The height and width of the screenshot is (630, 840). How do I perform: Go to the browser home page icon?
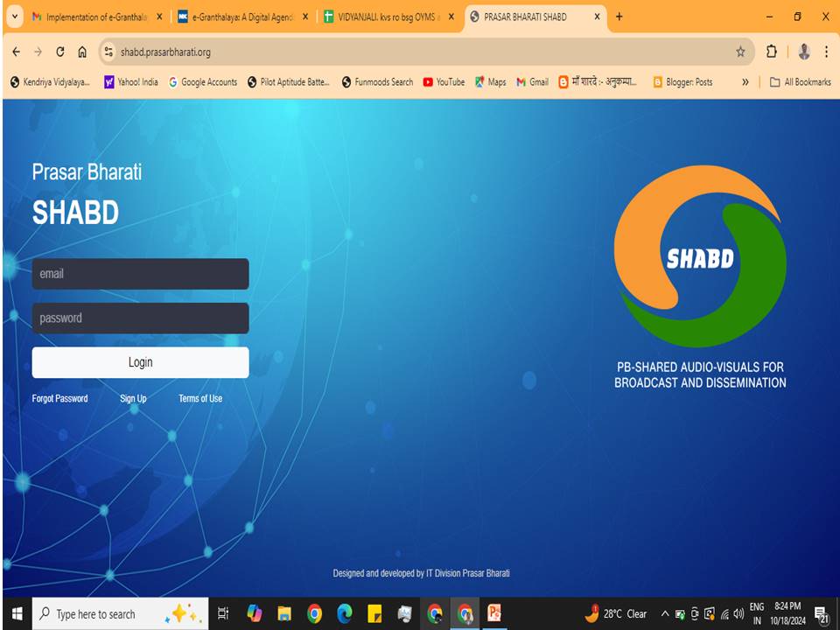click(x=82, y=52)
